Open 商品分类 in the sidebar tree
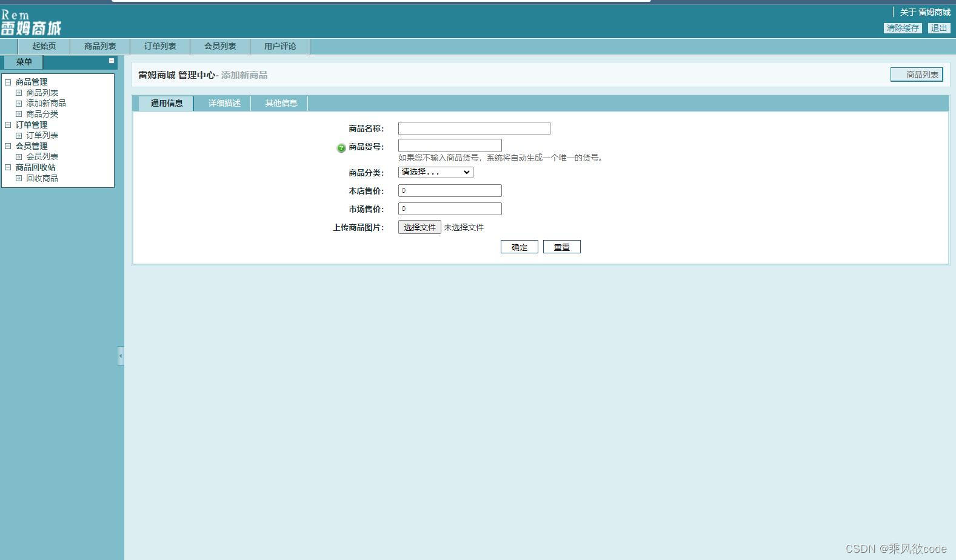The width and height of the screenshot is (956, 560). (x=42, y=114)
